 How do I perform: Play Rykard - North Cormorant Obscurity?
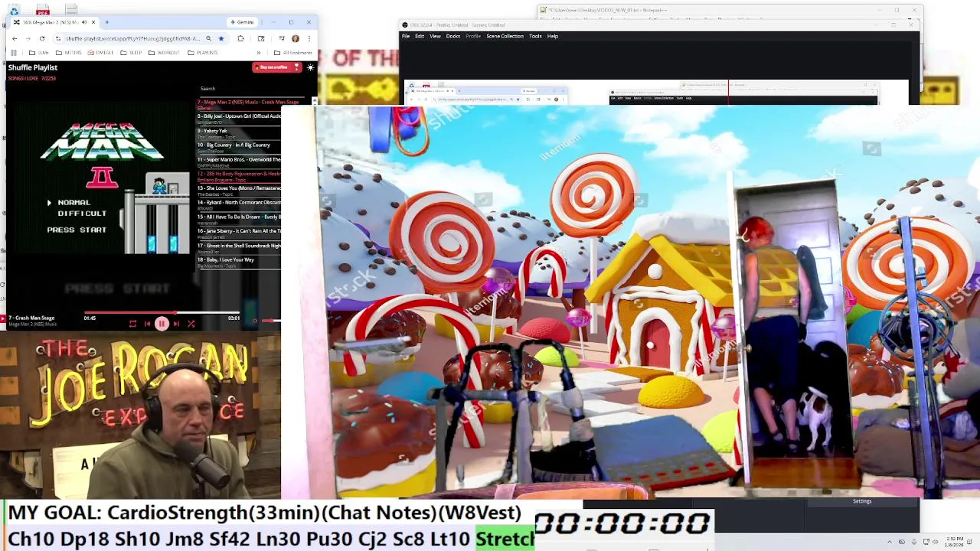239,204
